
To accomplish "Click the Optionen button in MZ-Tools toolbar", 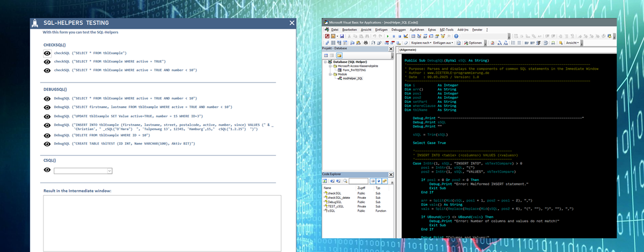I will [x=473, y=43].
